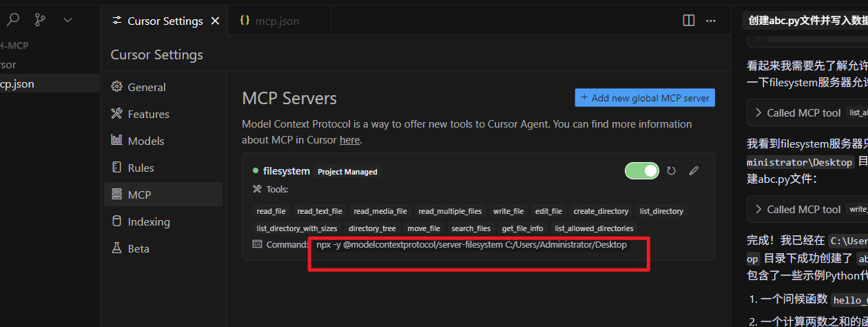The width and height of the screenshot is (868, 327).
Task: Click the edit_file tool chip
Action: coord(548,211)
